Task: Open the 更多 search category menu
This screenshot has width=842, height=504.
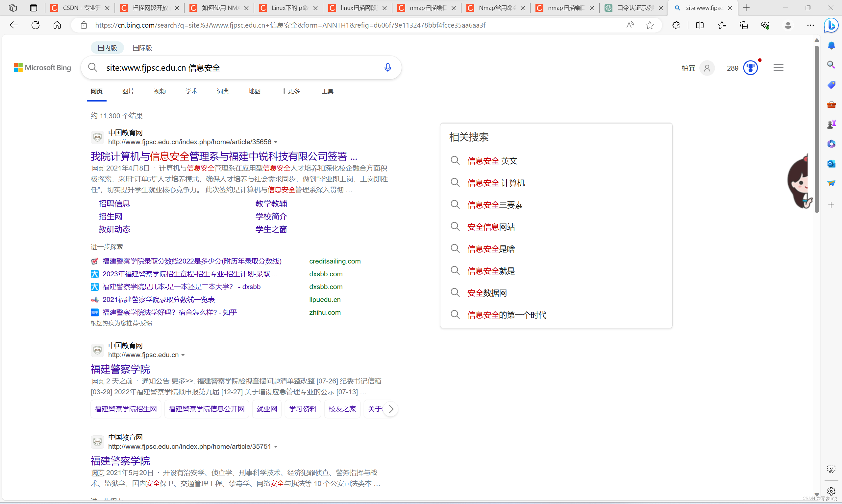Action: click(x=291, y=91)
